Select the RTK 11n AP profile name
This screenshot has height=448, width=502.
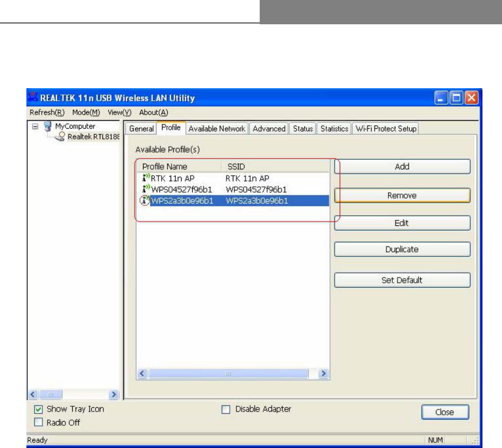coord(173,178)
